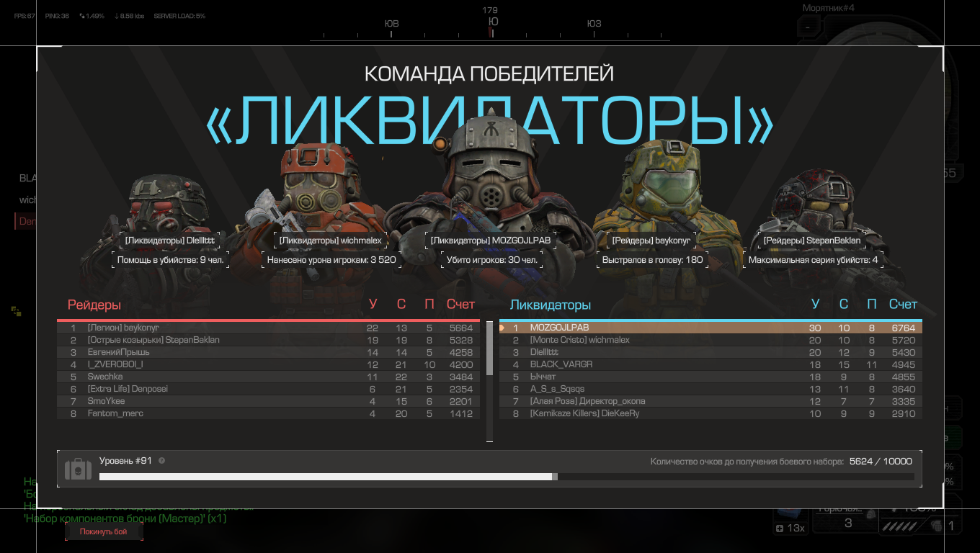The width and height of the screenshot is (980, 553).
Task: Select [Kamikaze Killers] DieKeeRy scoreboard row
Action: point(710,413)
